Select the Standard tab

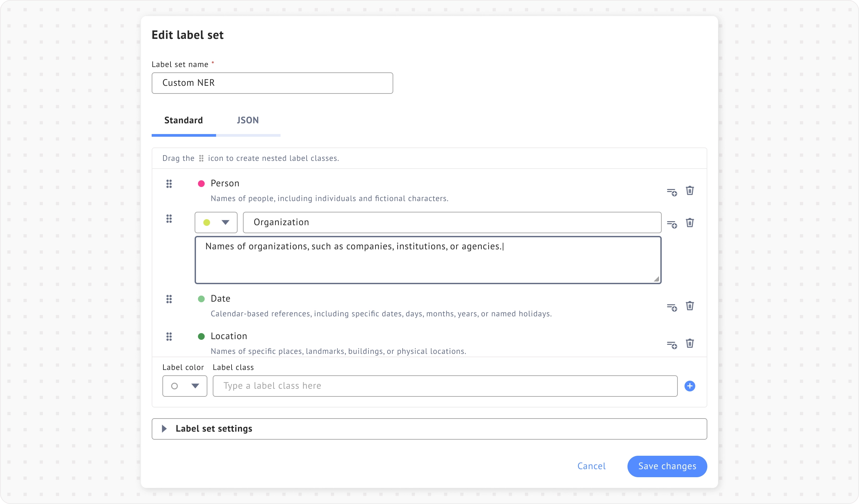click(184, 120)
